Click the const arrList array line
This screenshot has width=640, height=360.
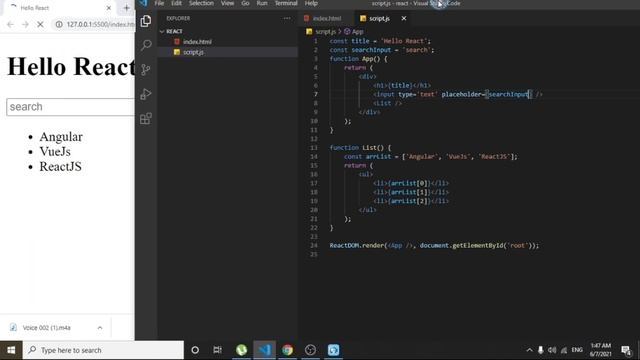coord(430,156)
